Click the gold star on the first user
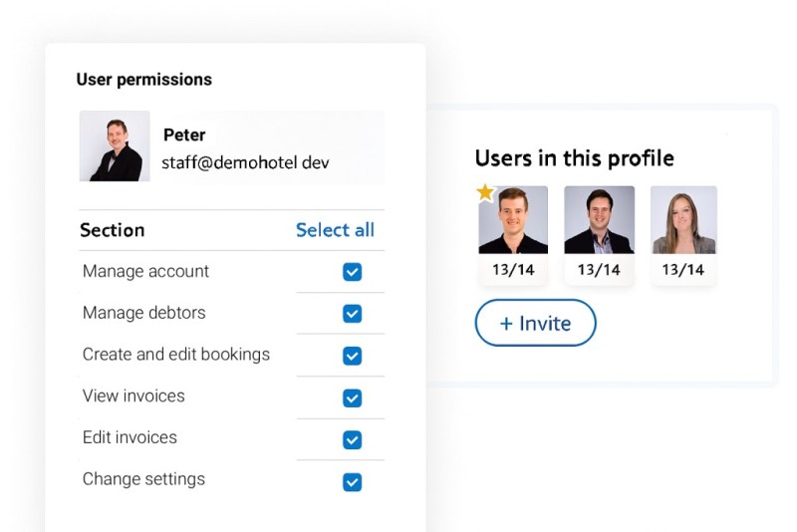 485,192
